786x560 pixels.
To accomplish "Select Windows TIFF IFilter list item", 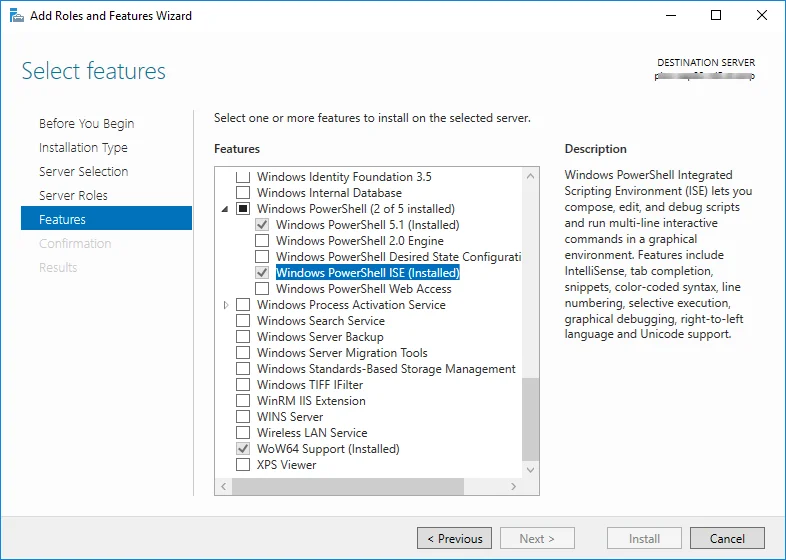I will [x=309, y=385].
